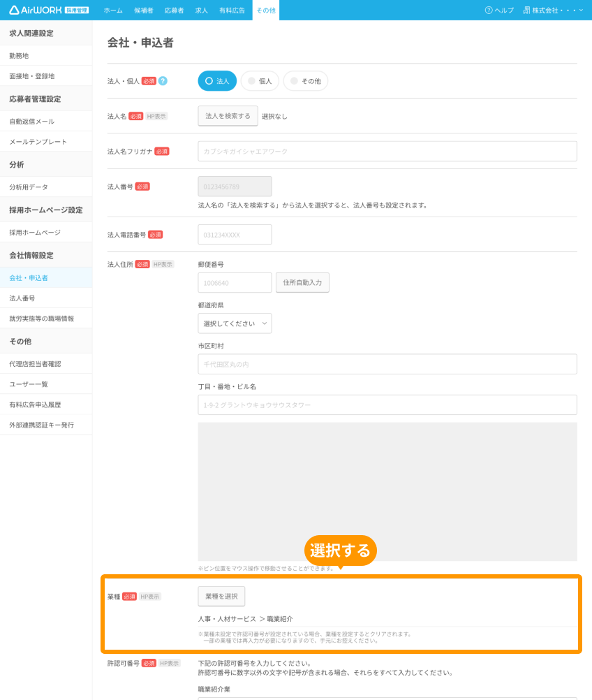Click the 業種を選択 button
Viewport: 592px width, 700px height.
tap(221, 596)
